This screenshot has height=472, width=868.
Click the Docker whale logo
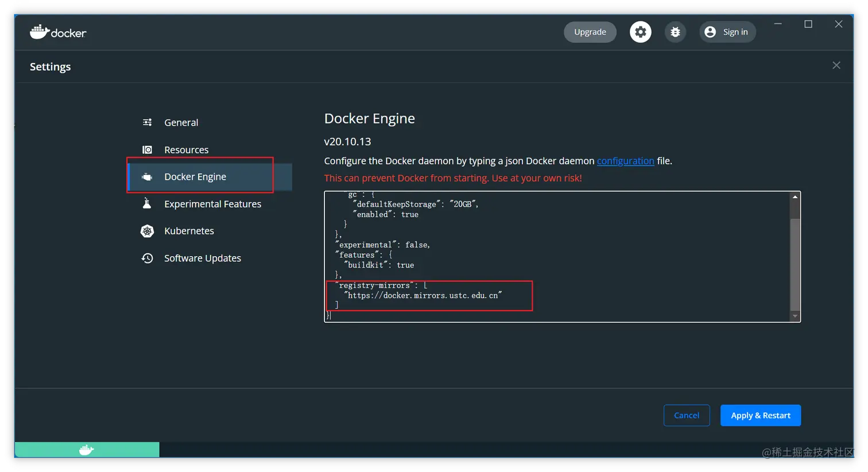(58, 32)
